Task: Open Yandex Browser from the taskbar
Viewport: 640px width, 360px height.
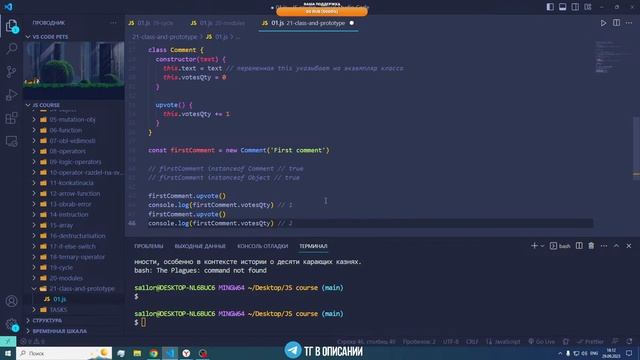Action: coord(186,353)
